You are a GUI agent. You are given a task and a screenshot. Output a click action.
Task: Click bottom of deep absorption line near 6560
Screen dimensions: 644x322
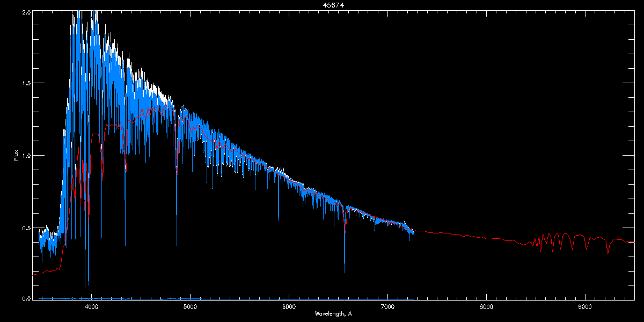click(x=345, y=272)
